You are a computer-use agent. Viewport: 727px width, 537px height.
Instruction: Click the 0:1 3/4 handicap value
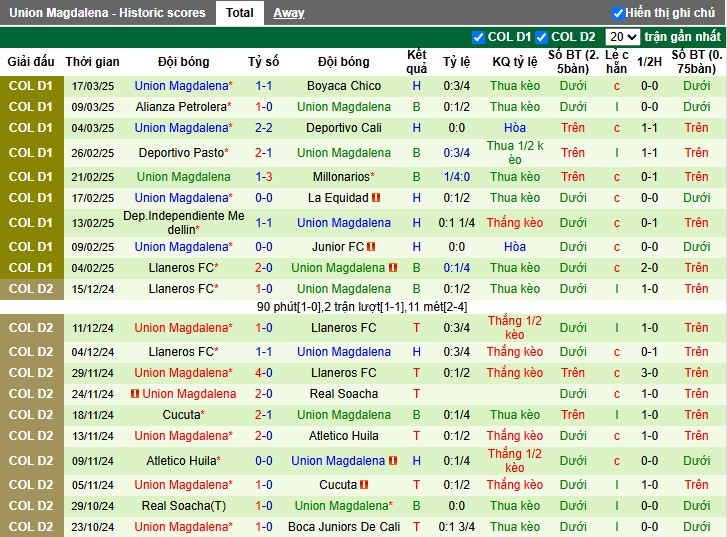(x=456, y=527)
